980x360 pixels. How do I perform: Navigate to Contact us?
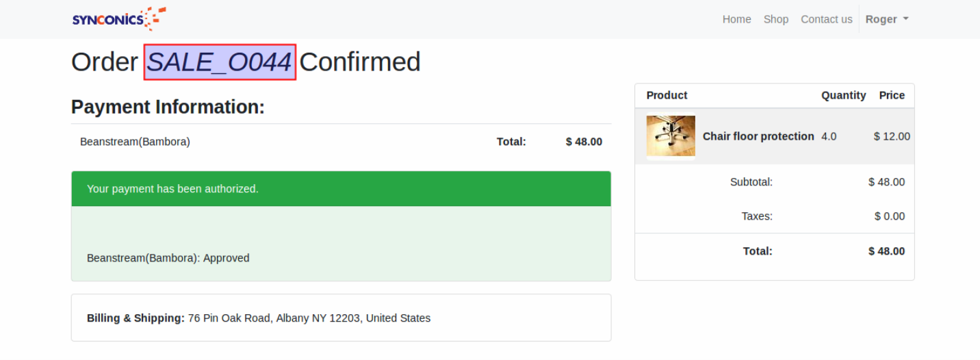826,19
